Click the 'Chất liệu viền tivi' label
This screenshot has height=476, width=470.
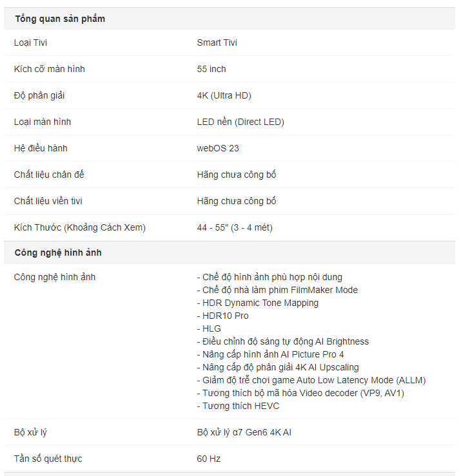click(x=48, y=201)
